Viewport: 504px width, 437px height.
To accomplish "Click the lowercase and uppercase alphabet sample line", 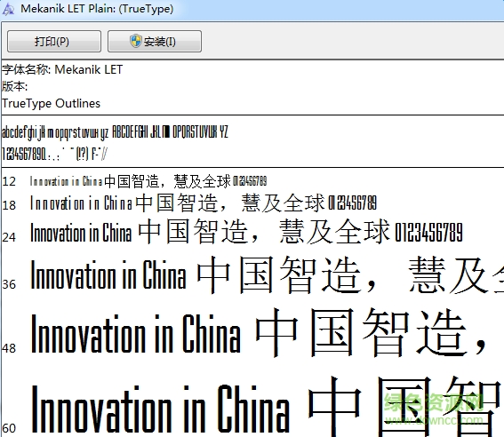I will point(115,132).
